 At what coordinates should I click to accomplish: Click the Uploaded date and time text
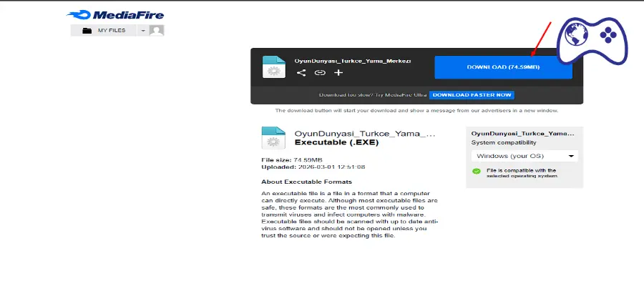tap(313, 167)
